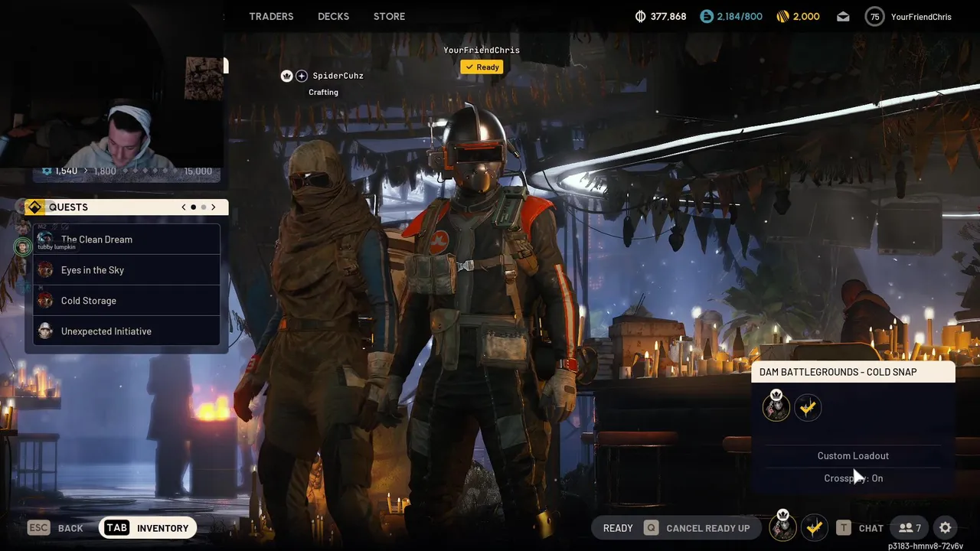Image resolution: width=980 pixels, height=551 pixels.
Task: Select the Custom Loadout option
Action: coord(853,456)
